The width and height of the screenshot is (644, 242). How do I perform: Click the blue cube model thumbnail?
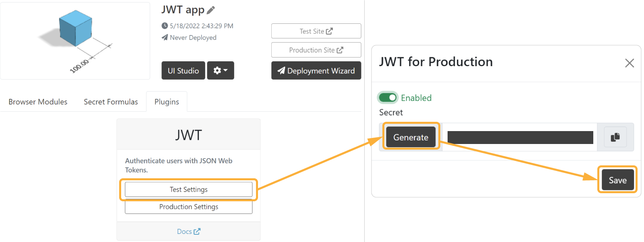(75, 41)
